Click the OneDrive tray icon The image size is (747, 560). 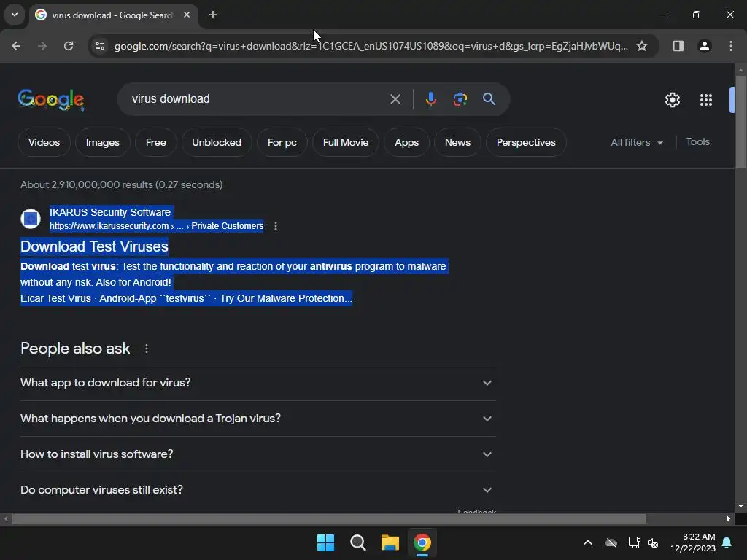(611, 542)
